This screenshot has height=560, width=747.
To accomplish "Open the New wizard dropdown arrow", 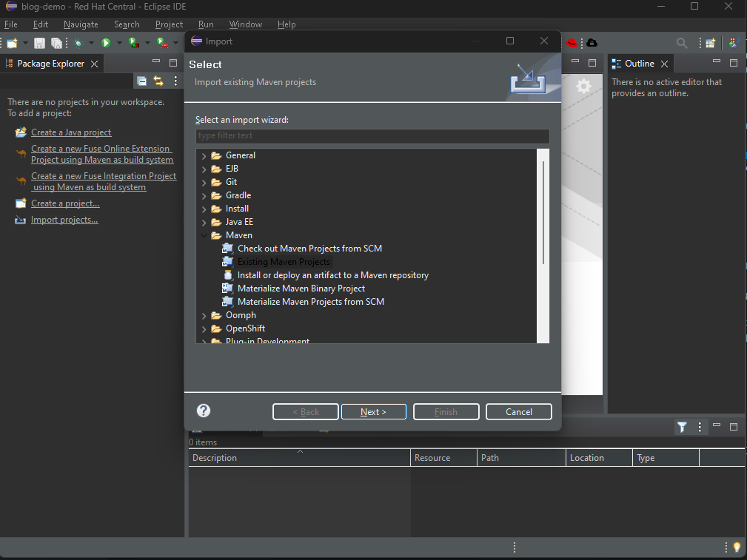I will click(x=25, y=44).
